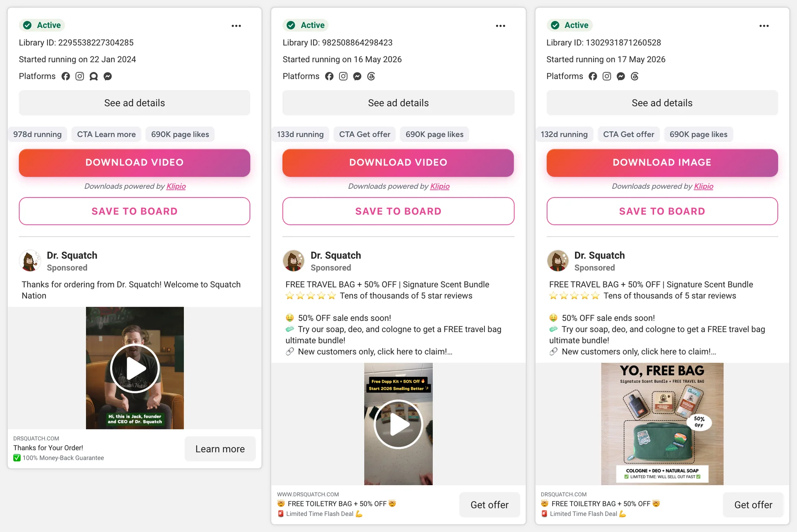The height and width of the screenshot is (532, 797).
Task: Click Dr. Squatch avatar on 978d running ad
Action: click(x=30, y=261)
